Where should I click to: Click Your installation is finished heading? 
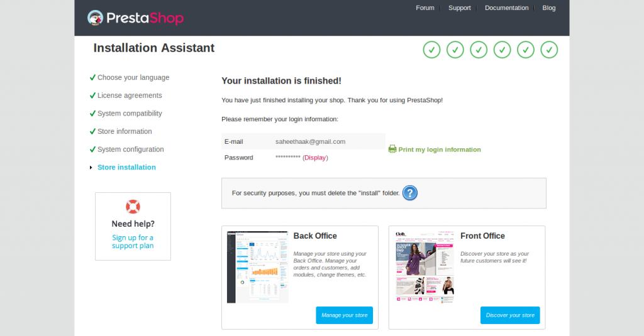tap(281, 81)
